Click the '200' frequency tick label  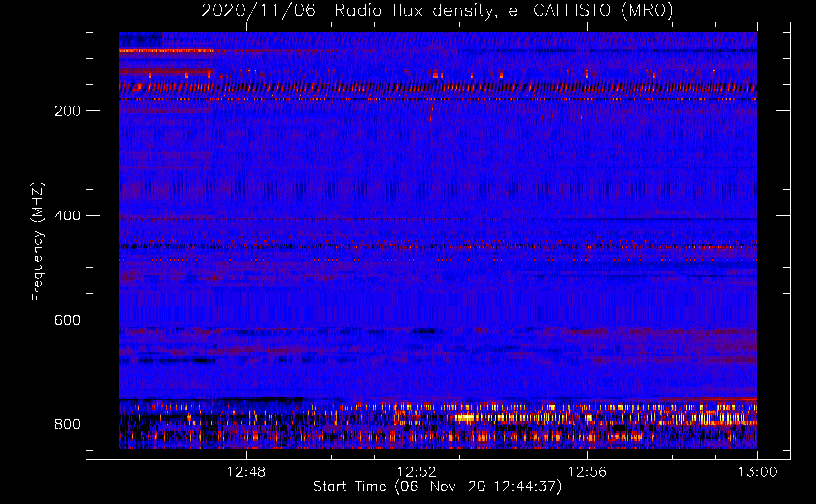[x=68, y=111]
